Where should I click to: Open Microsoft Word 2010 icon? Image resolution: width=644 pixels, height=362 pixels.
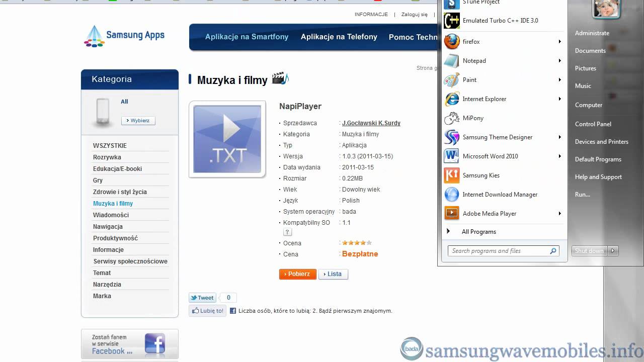pos(452,156)
